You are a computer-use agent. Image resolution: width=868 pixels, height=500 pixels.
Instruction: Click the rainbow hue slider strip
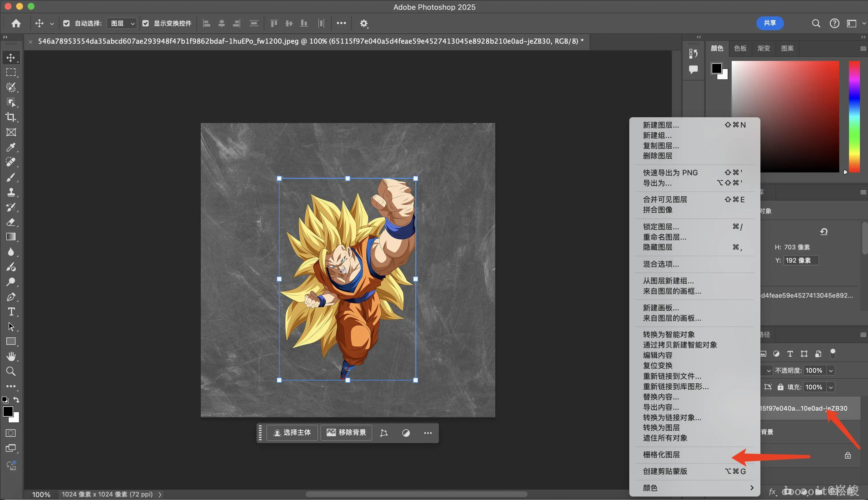coord(854,117)
